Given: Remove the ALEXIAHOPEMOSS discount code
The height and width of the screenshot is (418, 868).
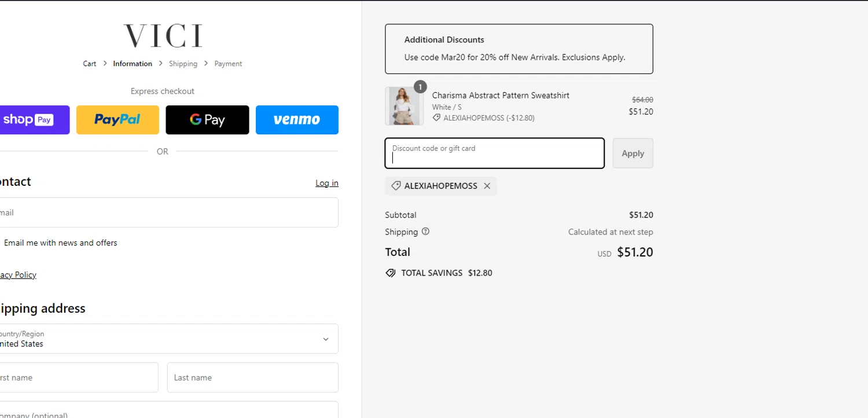Looking at the screenshot, I should [x=487, y=186].
